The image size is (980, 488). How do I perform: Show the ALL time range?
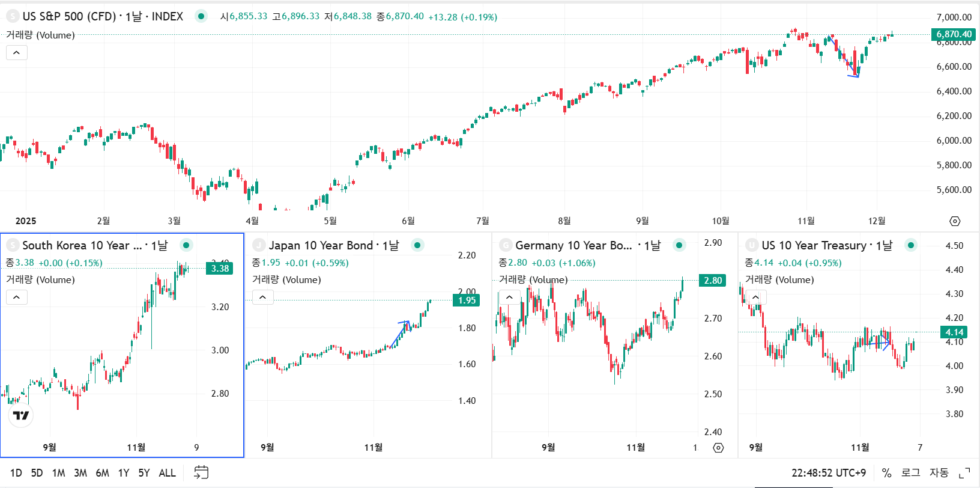[x=168, y=473]
